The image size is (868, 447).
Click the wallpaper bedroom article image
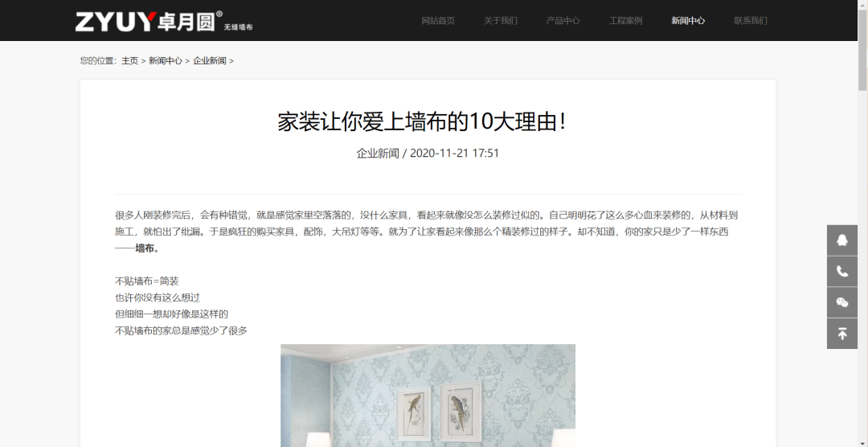[428, 396]
